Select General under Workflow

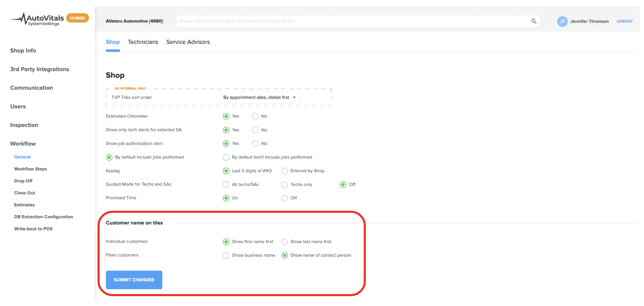[22, 157]
